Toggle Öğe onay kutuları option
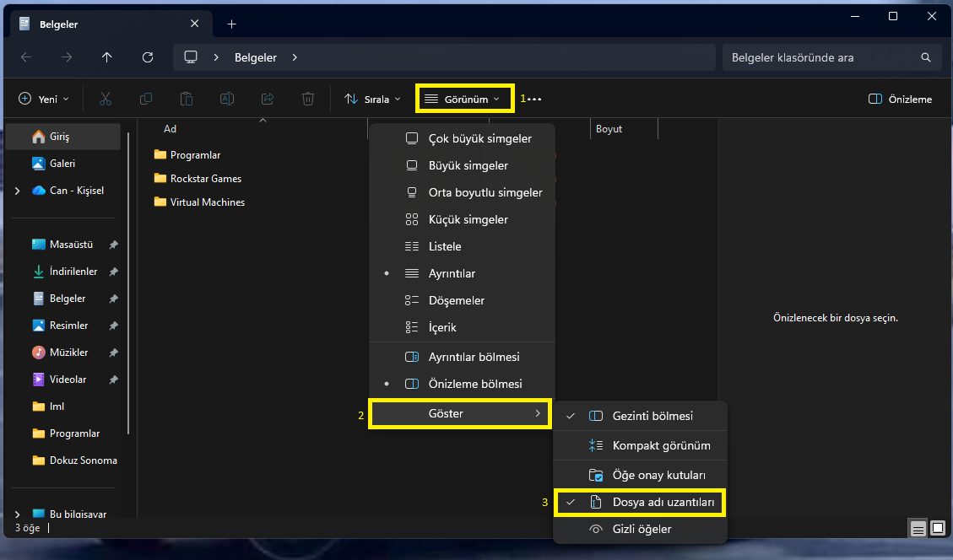The image size is (953, 560). (640, 475)
